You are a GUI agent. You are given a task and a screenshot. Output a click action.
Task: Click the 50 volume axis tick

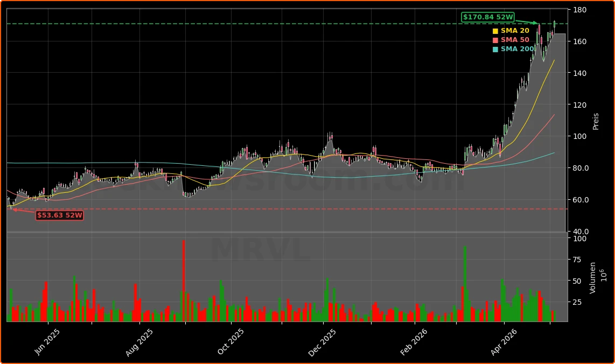[577, 281]
